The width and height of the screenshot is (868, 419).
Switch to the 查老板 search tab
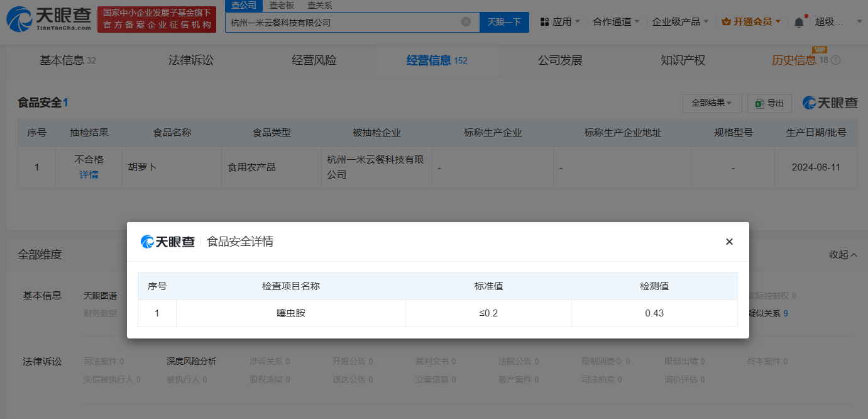point(282,6)
